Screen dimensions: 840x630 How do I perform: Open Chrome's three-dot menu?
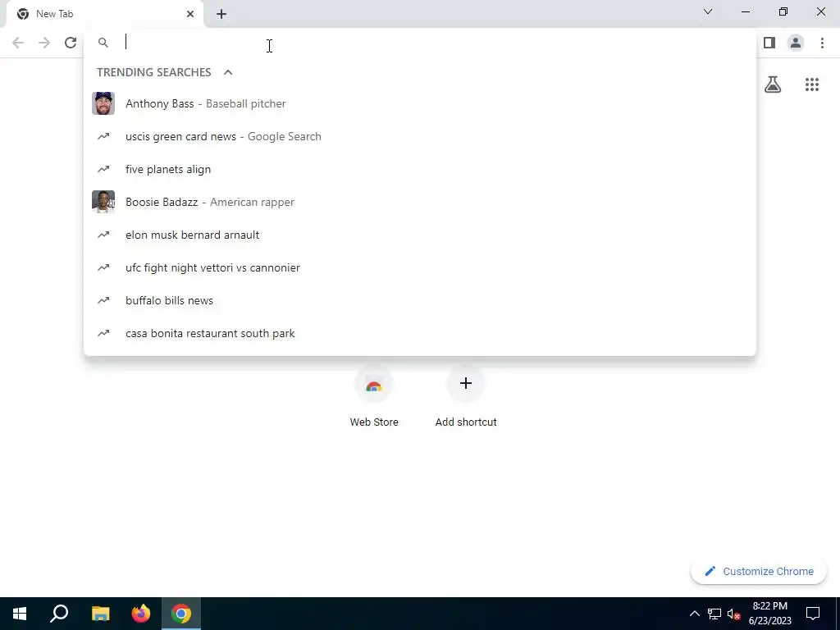(822, 43)
